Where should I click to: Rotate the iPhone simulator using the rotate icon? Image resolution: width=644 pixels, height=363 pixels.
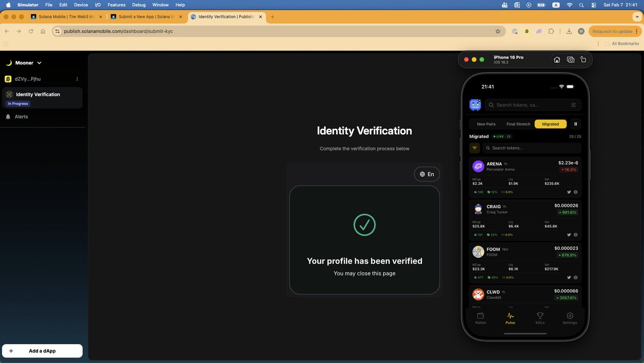click(583, 60)
